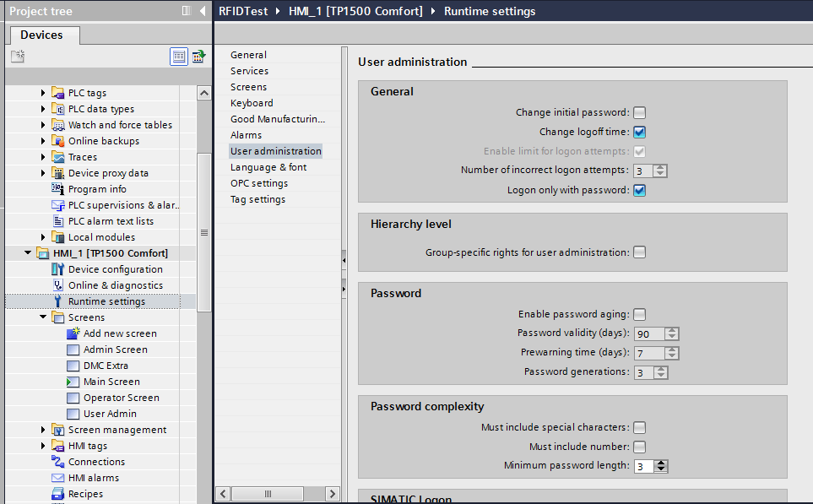Screen dimensions: 813x504
Task: Open User Admin screen item
Action: (110, 415)
